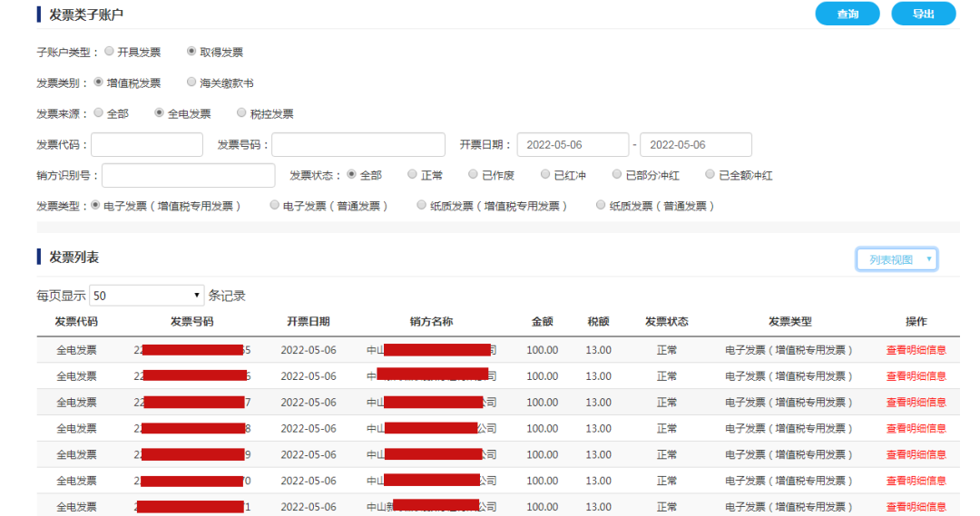Select 纸质发票（普通发票）type
980x516 pixels.
pos(601,205)
